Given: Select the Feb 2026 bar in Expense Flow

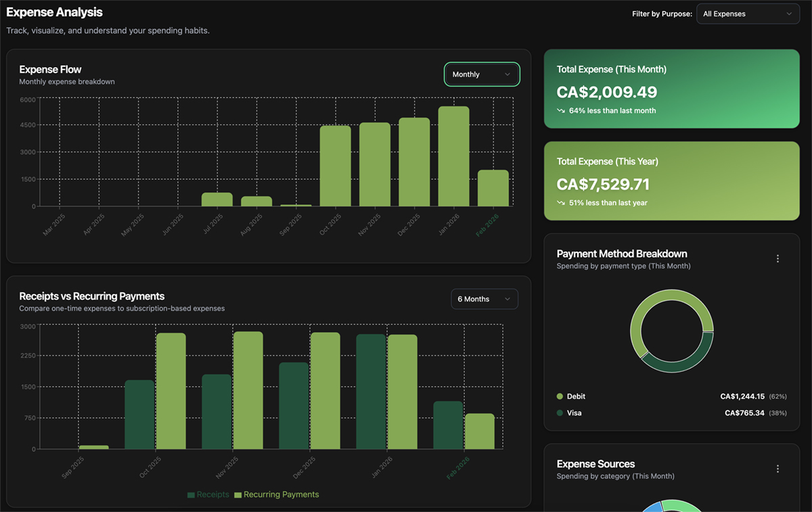Looking at the screenshot, I should (493, 189).
